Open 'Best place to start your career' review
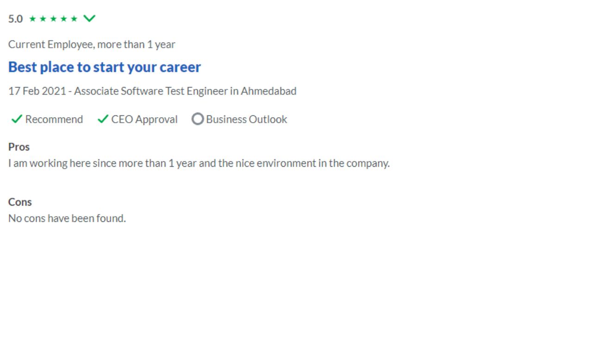Viewport: 602px width, 364px height. 105,67
